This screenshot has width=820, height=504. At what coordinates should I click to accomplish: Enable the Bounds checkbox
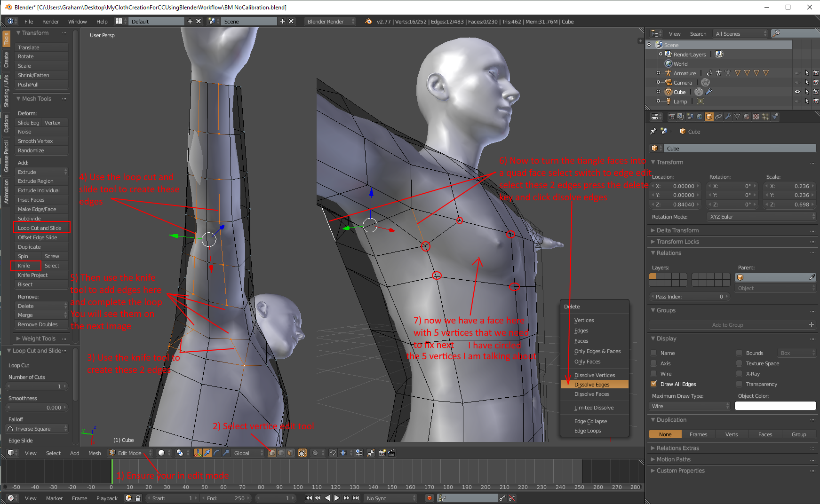coord(739,353)
